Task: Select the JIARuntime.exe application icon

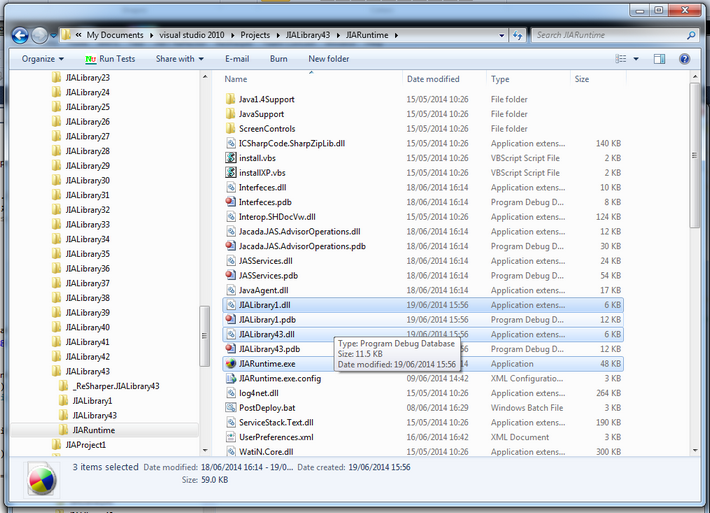Action: [x=231, y=364]
